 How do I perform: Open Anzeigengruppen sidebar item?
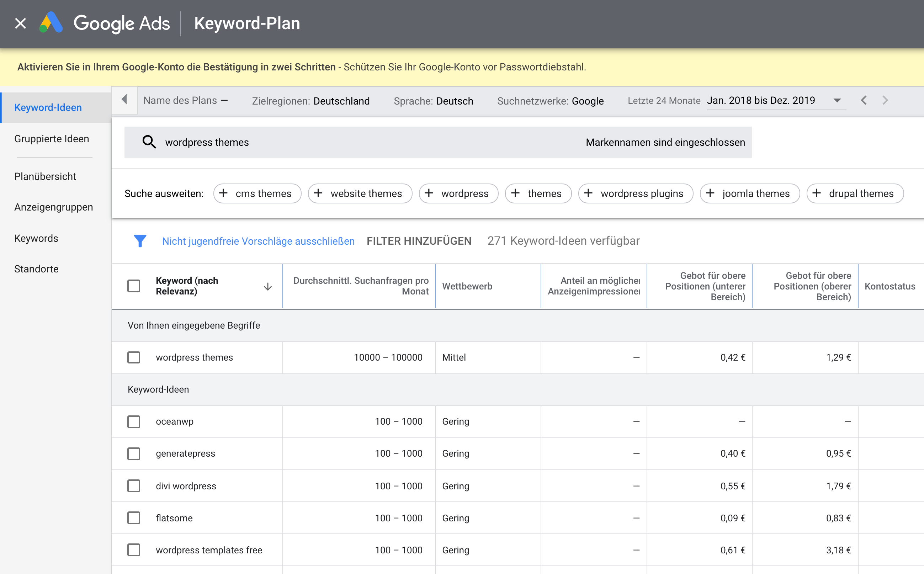click(54, 207)
